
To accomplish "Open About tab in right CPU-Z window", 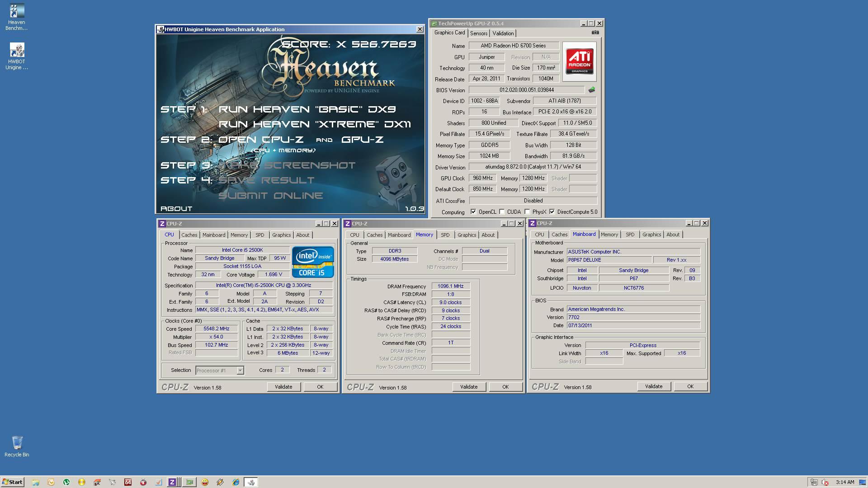I will pyautogui.click(x=673, y=235).
